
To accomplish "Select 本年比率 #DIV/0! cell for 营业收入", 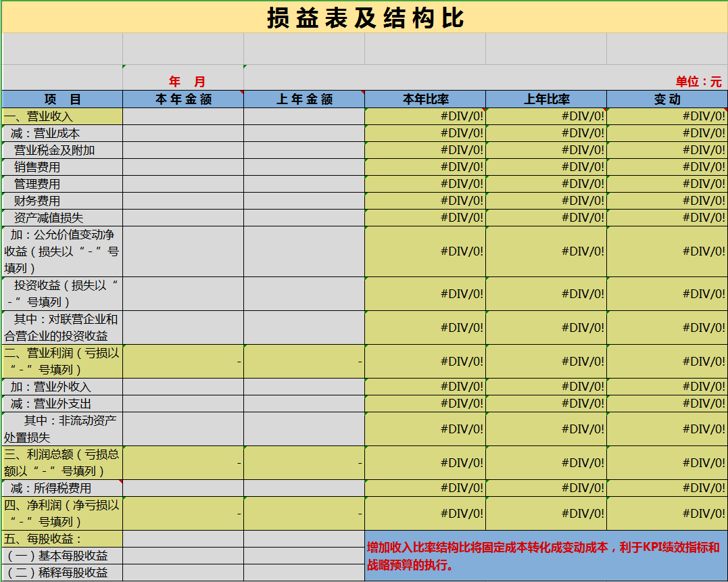I will (425, 116).
